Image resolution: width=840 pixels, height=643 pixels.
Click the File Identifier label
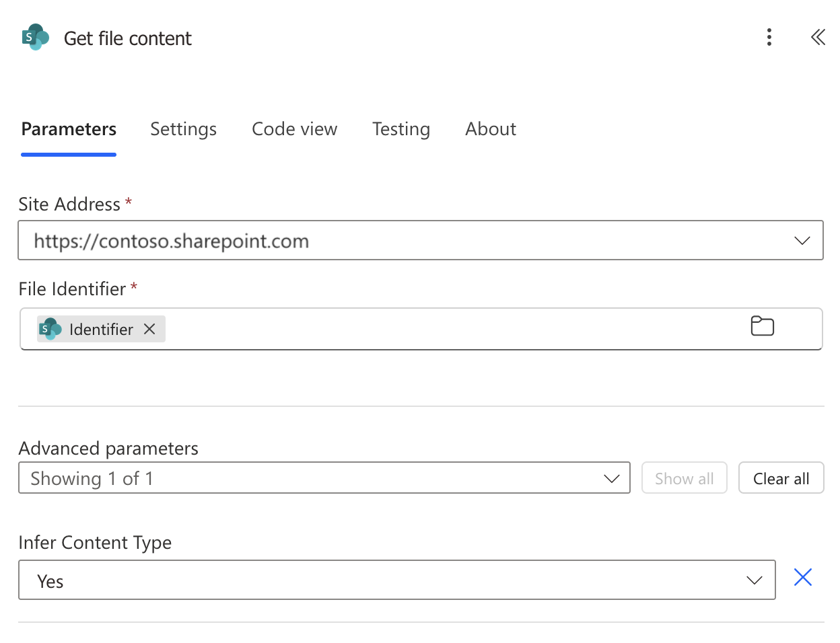pyautogui.click(x=72, y=289)
